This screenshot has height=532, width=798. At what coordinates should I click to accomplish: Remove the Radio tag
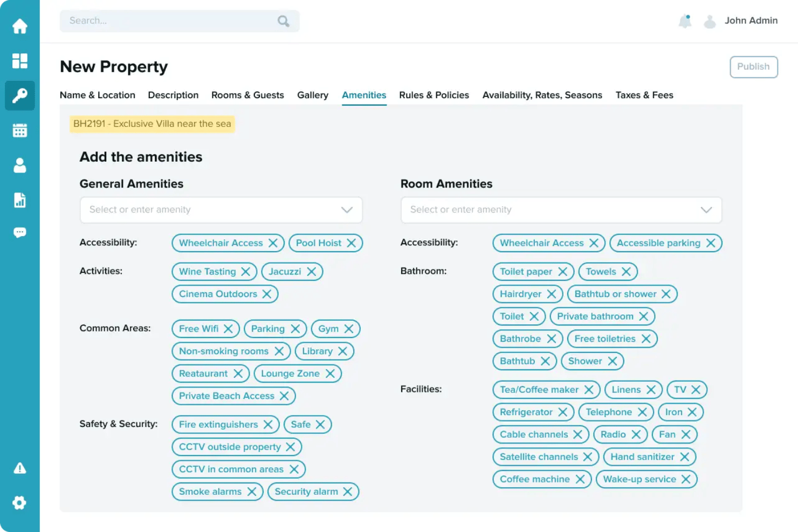[636, 434]
